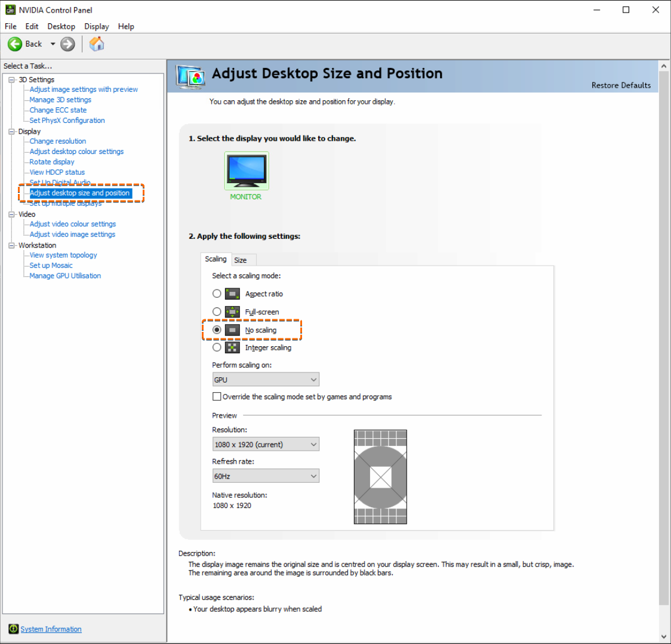Select the Aspect ratio radio button
This screenshot has width=671, height=644.
coord(217,294)
